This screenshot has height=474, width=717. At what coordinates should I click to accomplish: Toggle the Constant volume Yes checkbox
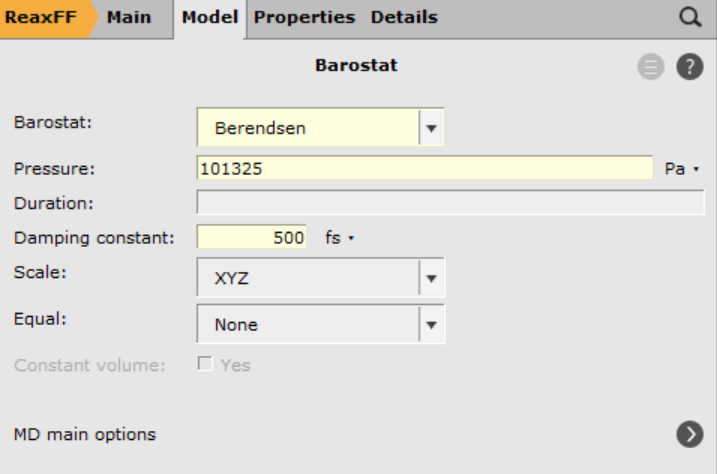(x=206, y=365)
